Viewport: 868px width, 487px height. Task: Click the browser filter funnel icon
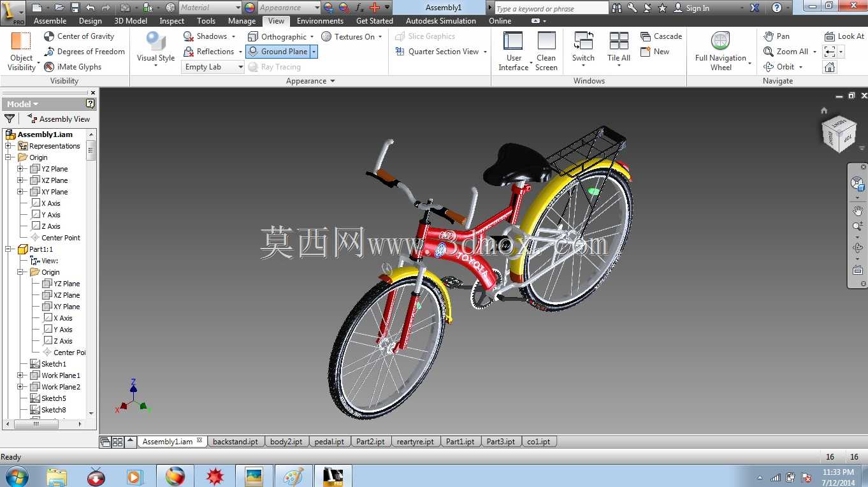(10, 119)
